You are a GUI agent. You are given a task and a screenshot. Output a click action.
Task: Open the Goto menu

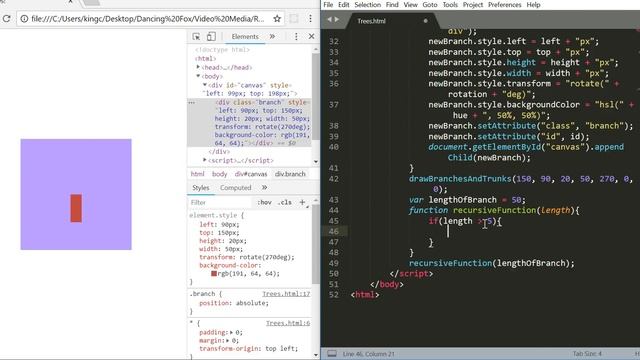point(430,5)
